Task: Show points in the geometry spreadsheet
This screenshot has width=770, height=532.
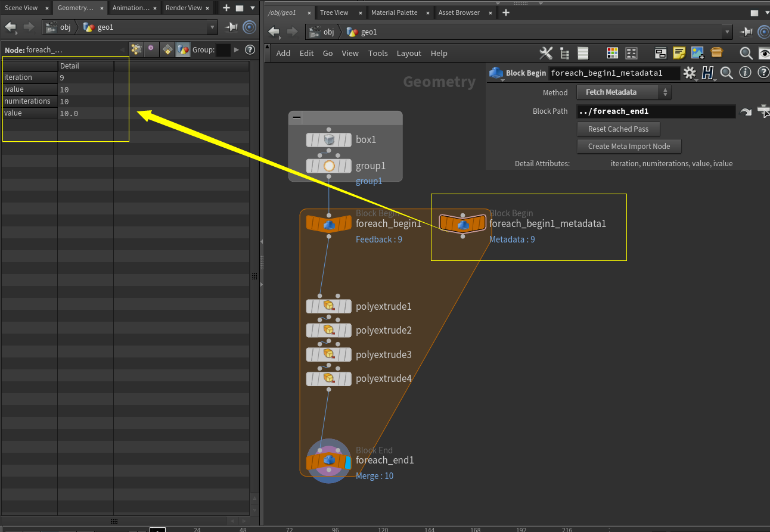Action: pos(136,50)
